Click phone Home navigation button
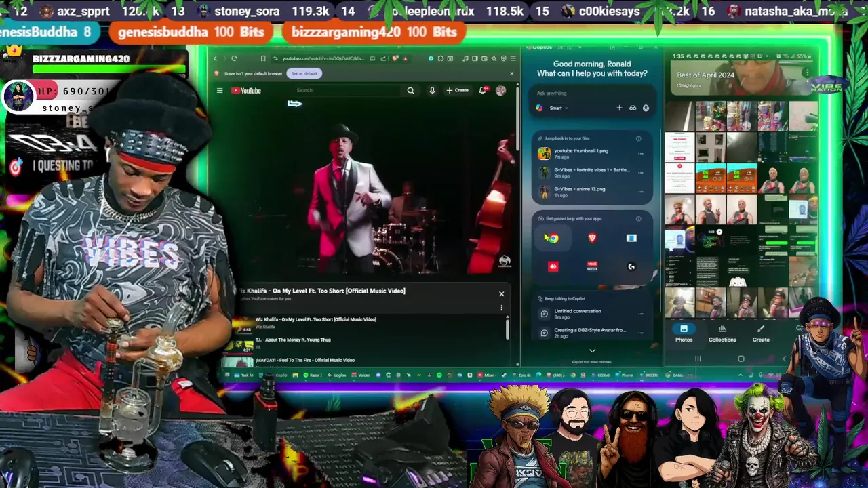The image size is (868, 488). 741,359
